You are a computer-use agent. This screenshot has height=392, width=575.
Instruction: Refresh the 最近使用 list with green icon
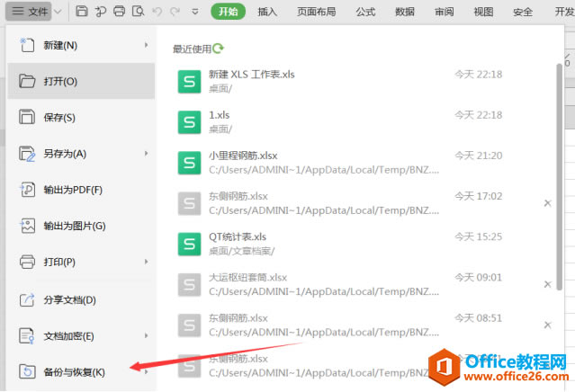click(218, 49)
